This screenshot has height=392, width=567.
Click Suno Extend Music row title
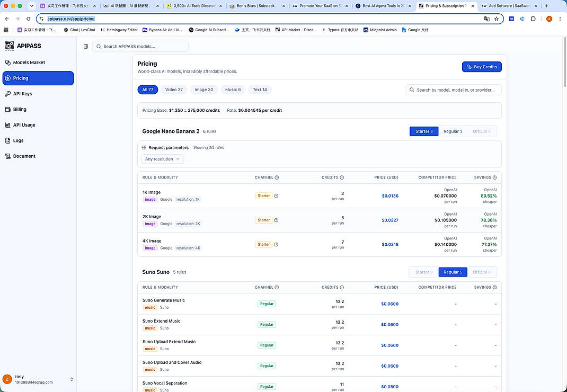161,321
